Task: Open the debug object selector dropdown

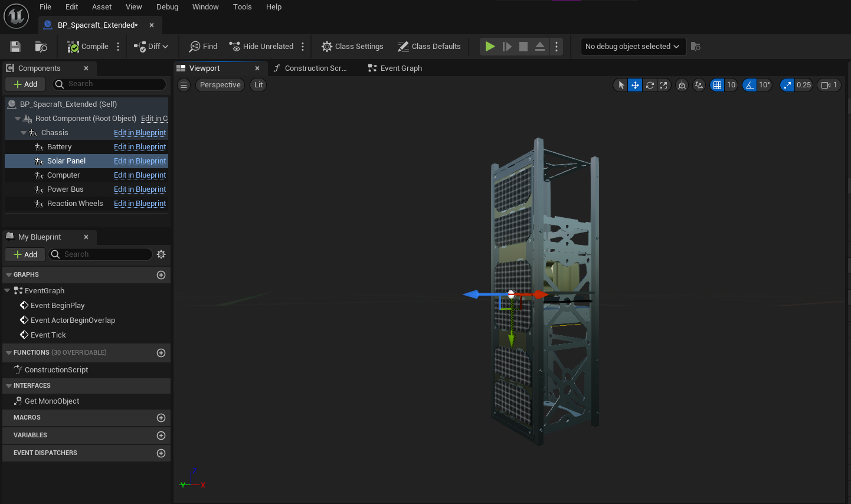Action: [x=633, y=47]
